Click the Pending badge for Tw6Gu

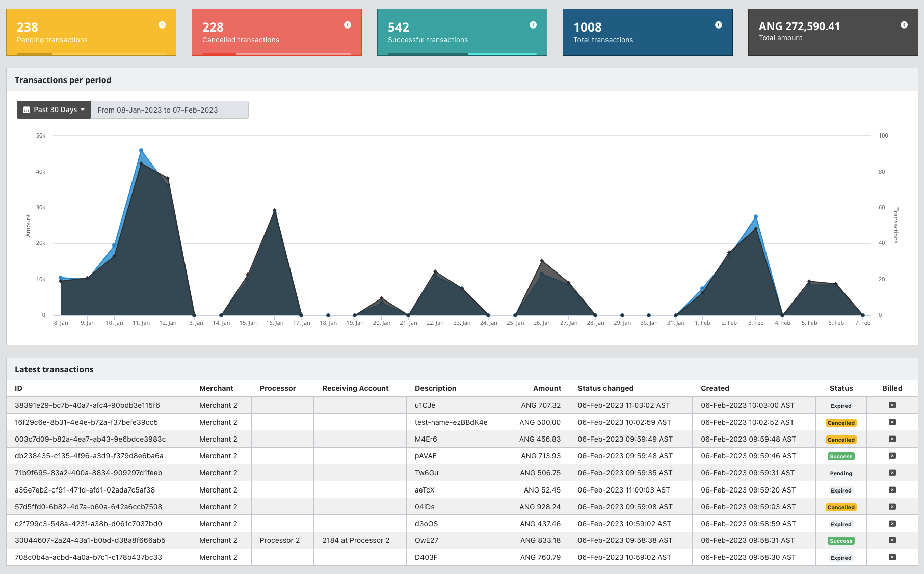click(x=841, y=473)
